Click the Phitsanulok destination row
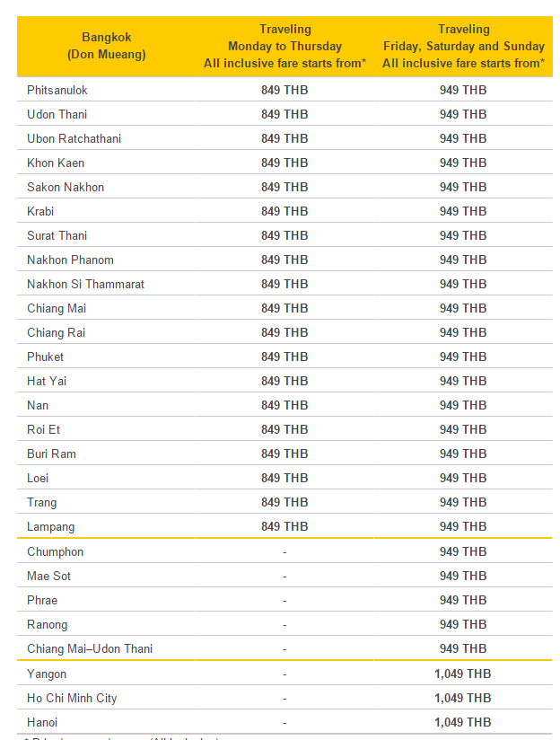Viewport: 560px width, 740px height. [x=284, y=90]
